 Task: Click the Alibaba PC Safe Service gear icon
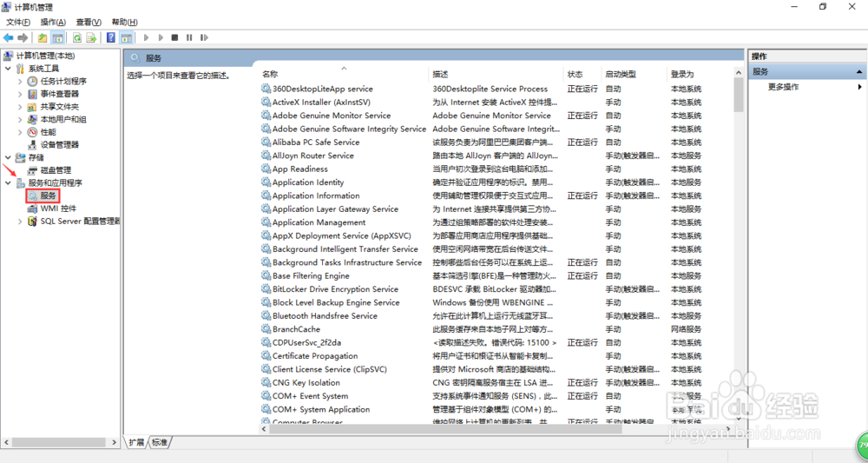click(x=266, y=142)
